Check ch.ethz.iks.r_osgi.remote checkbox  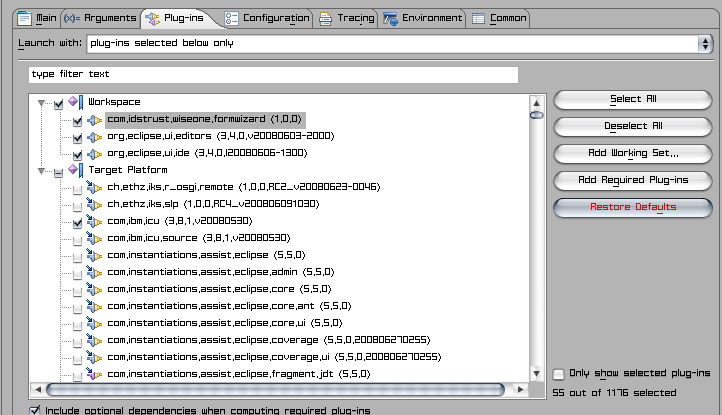click(77, 190)
